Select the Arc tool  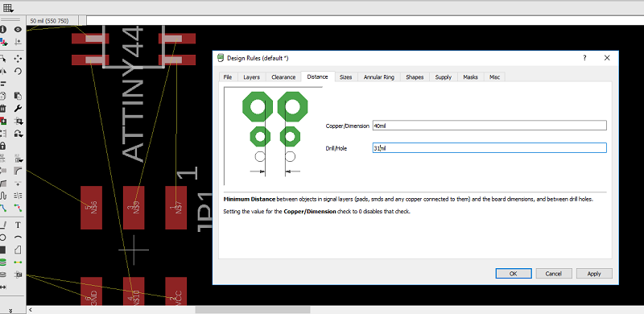coord(18,238)
